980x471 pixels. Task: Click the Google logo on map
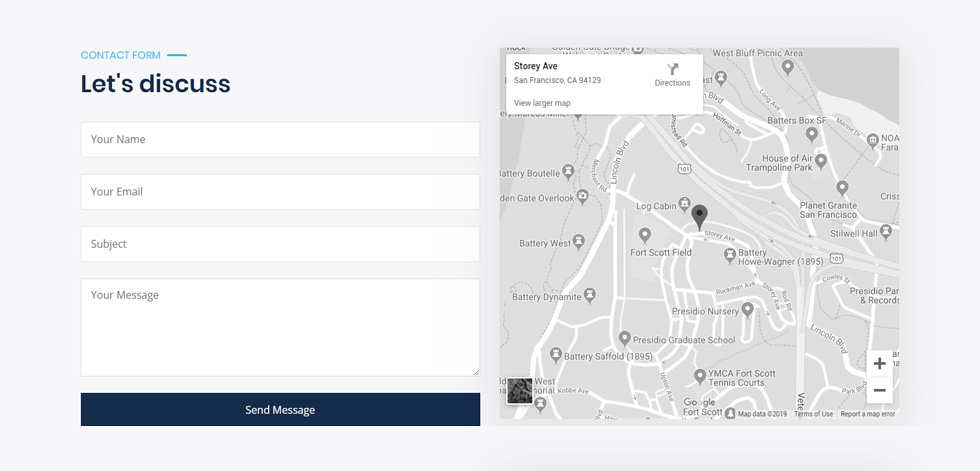click(x=699, y=402)
